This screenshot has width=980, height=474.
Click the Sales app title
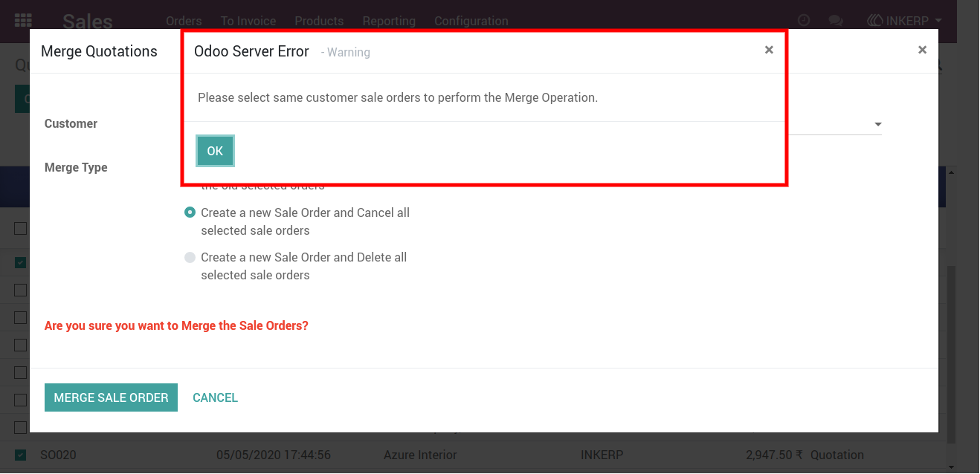click(88, 21)
